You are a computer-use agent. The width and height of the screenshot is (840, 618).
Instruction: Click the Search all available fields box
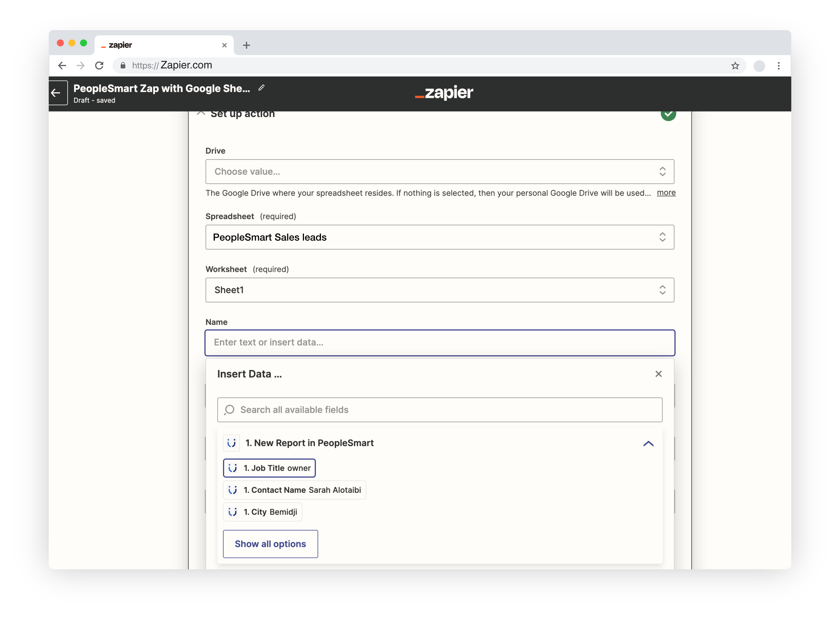pyautogui.click(x=439, y=410)
